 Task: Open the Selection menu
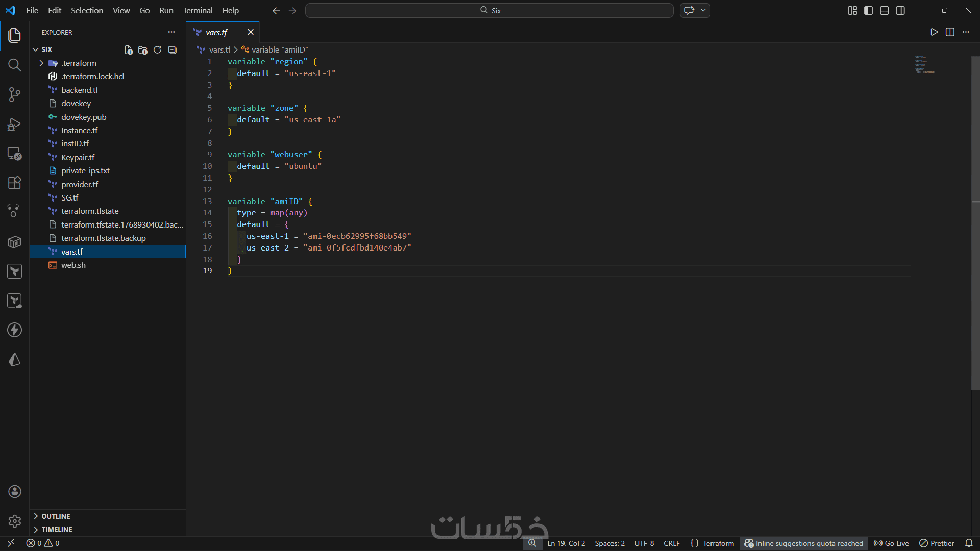pos(87,10)
